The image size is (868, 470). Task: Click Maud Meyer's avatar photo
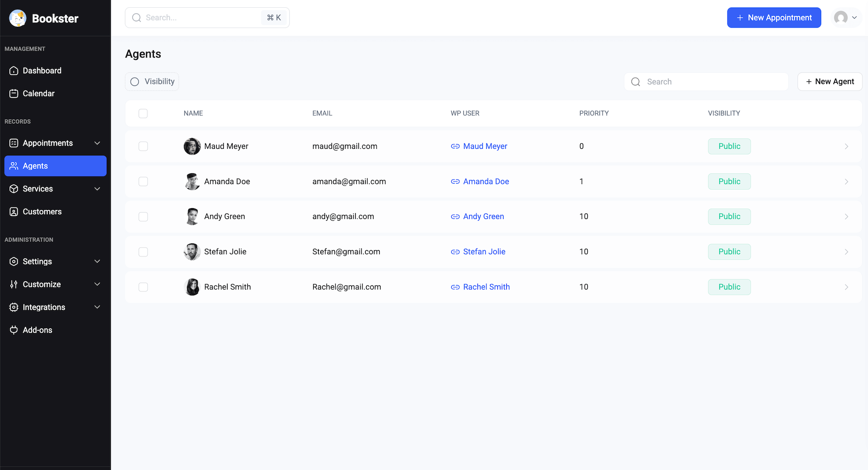point(192,146)
